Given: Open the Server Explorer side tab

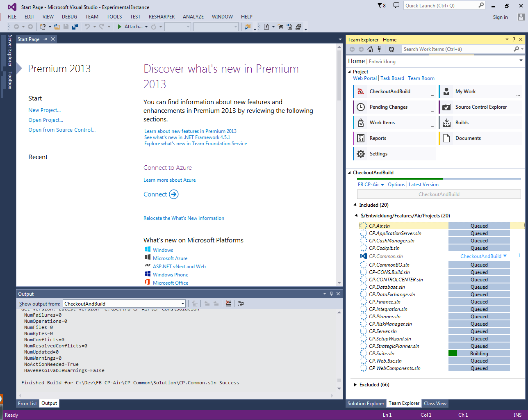Looking at the screenshot, I should [x=10, y=51].
